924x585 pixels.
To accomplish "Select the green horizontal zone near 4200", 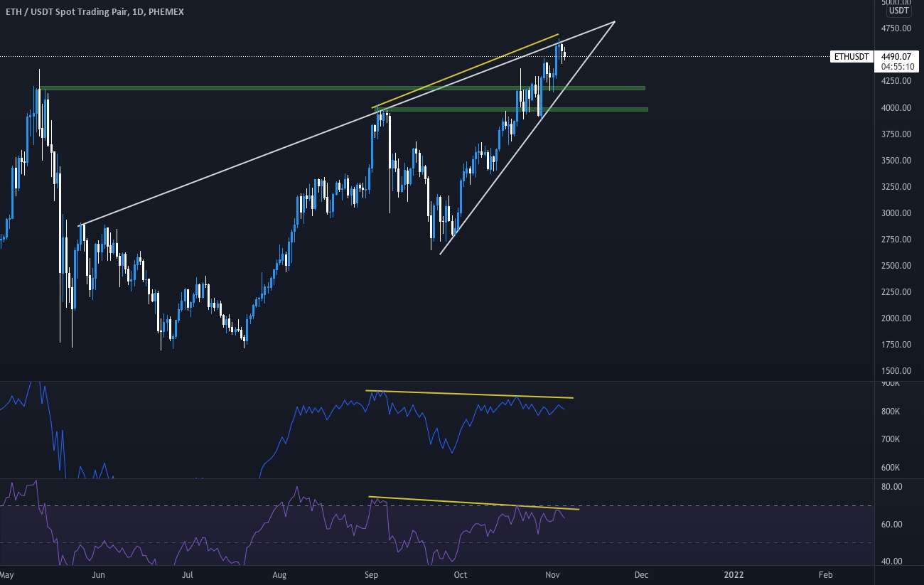I will click(341, 88).
